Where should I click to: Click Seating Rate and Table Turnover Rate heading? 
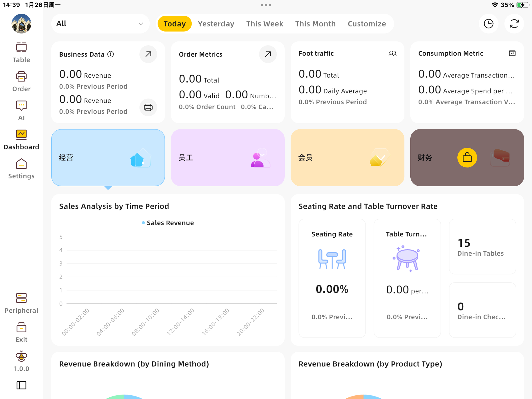[368, 206]
